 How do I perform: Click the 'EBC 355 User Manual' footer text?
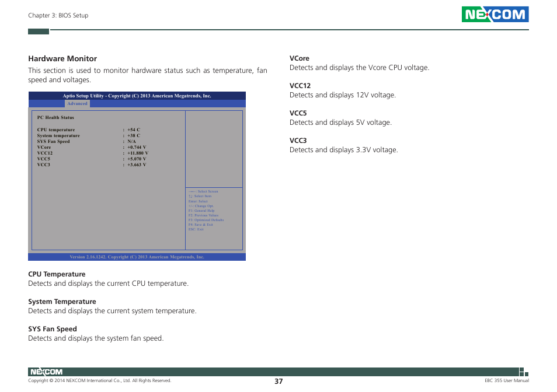tap(507, 381)
